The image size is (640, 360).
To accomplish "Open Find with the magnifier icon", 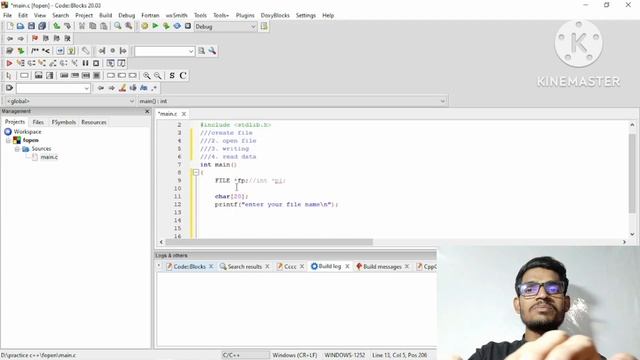I will point(118,26).
